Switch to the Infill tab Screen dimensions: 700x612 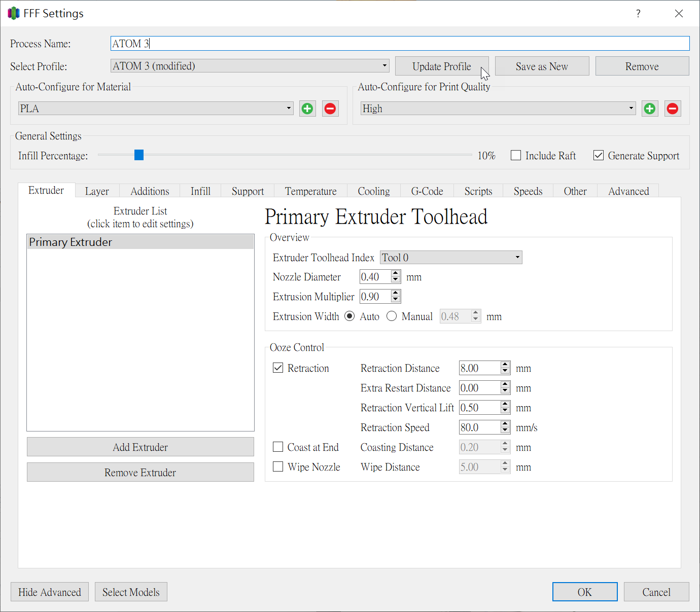click(x=200, y=191)
